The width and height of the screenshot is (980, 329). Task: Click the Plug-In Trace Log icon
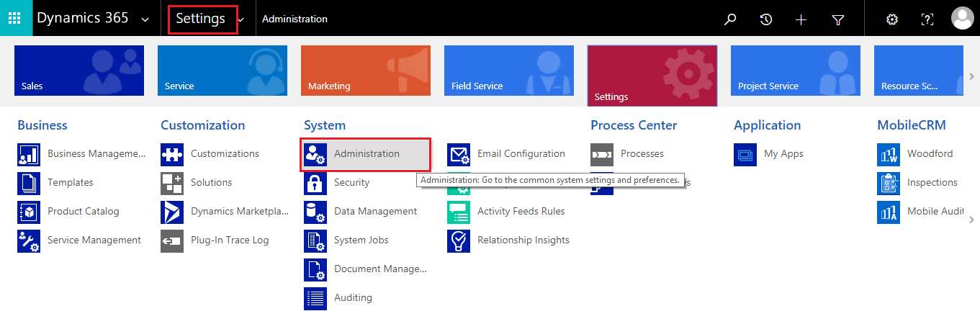tap(172, 240)
